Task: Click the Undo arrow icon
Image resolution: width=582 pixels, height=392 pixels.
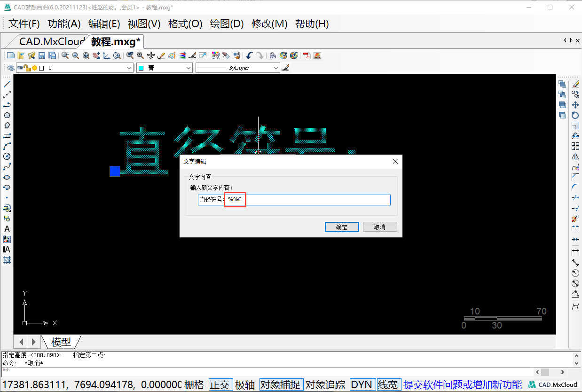Action: tap(249, 55)
